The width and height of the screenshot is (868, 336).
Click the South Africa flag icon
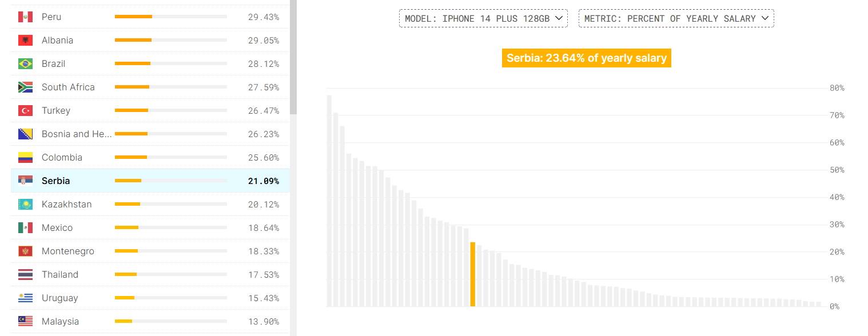click(25, 87)
